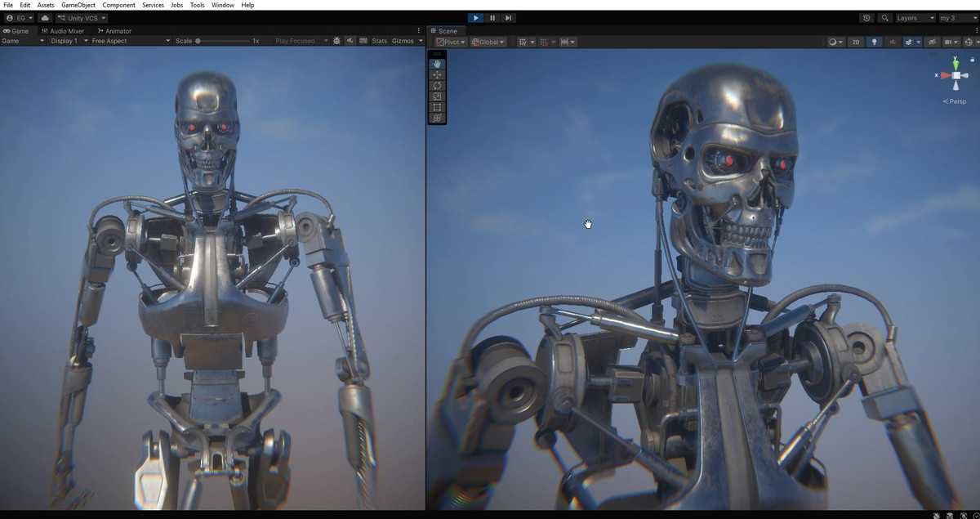Open the Free Aspect dropdown
This screenshot has width=980, height=519.
(x=130, y=41)
